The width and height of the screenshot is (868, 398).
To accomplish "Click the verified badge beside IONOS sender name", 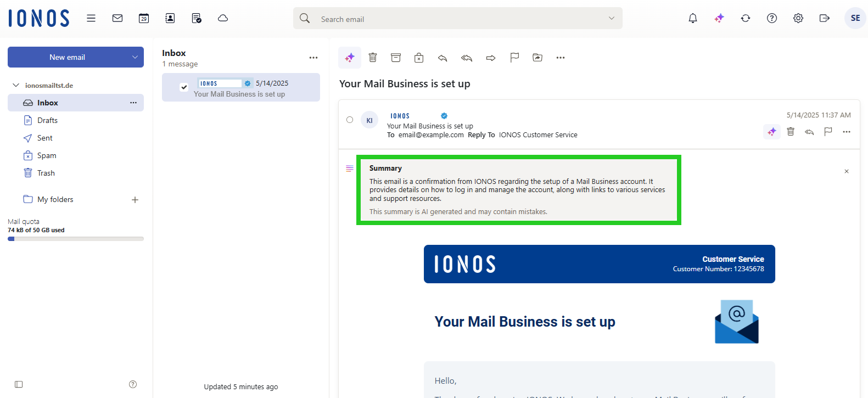I will click(x=444, y=116).
